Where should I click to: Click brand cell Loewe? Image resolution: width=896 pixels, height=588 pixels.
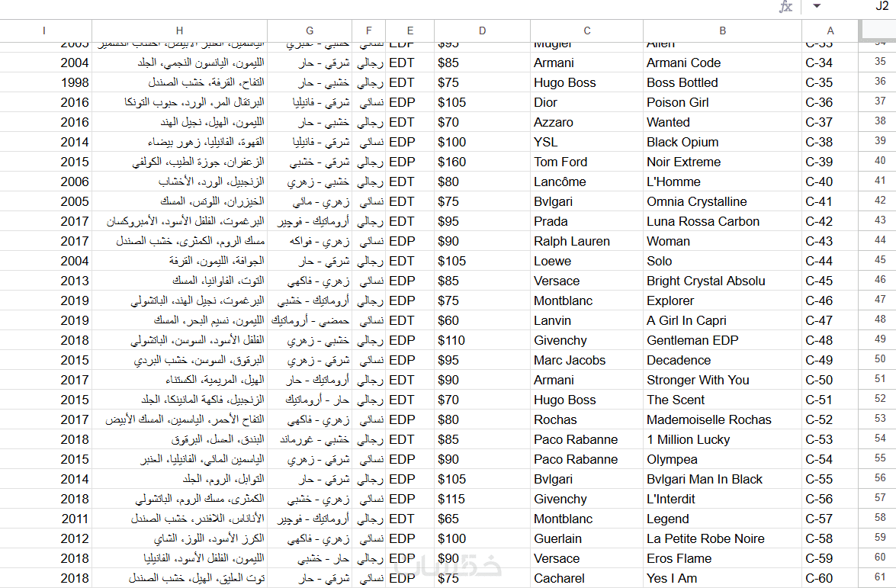pos(587,261)
